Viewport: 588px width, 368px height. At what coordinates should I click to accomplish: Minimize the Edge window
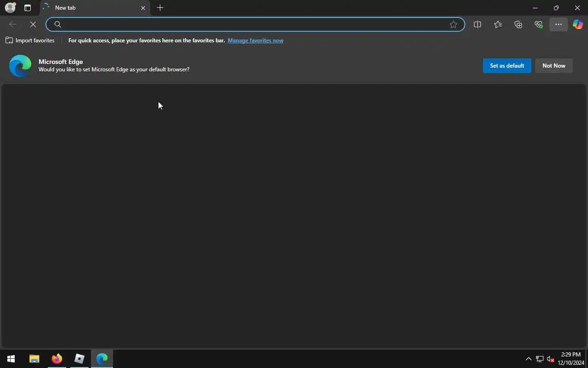(x=535, y=8)
